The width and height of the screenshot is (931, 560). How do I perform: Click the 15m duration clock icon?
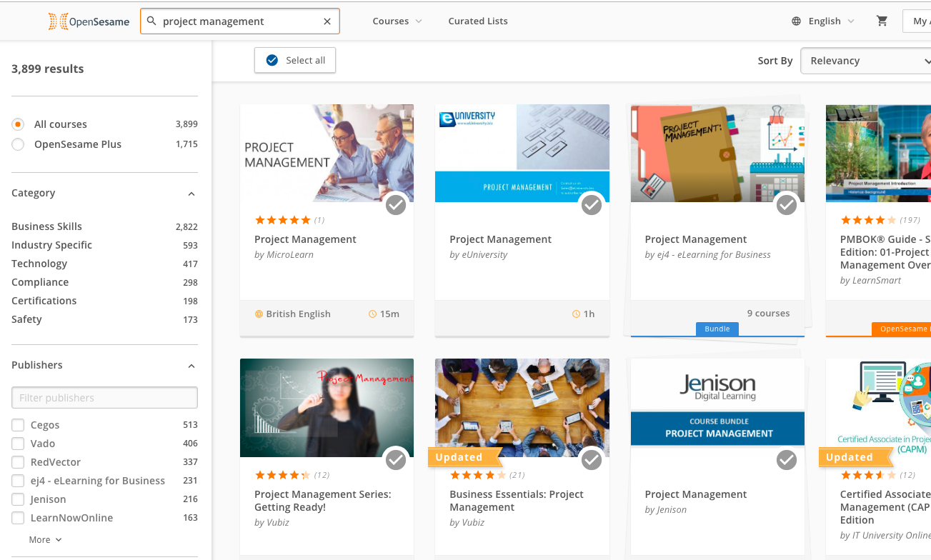pyautogui.click(x=372, y=314)
